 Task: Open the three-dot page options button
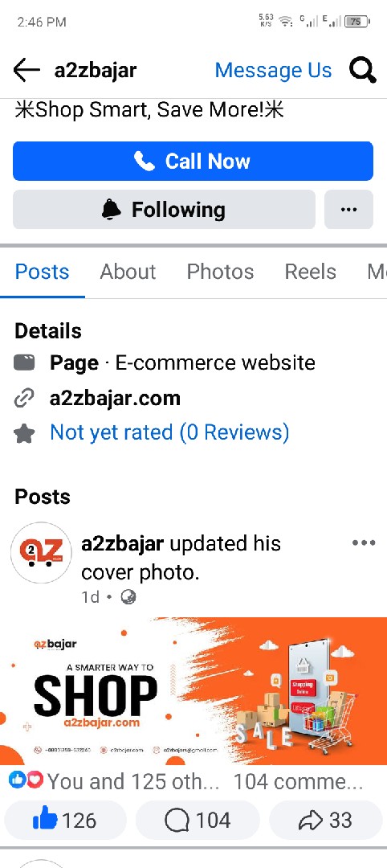click(348, 209)
